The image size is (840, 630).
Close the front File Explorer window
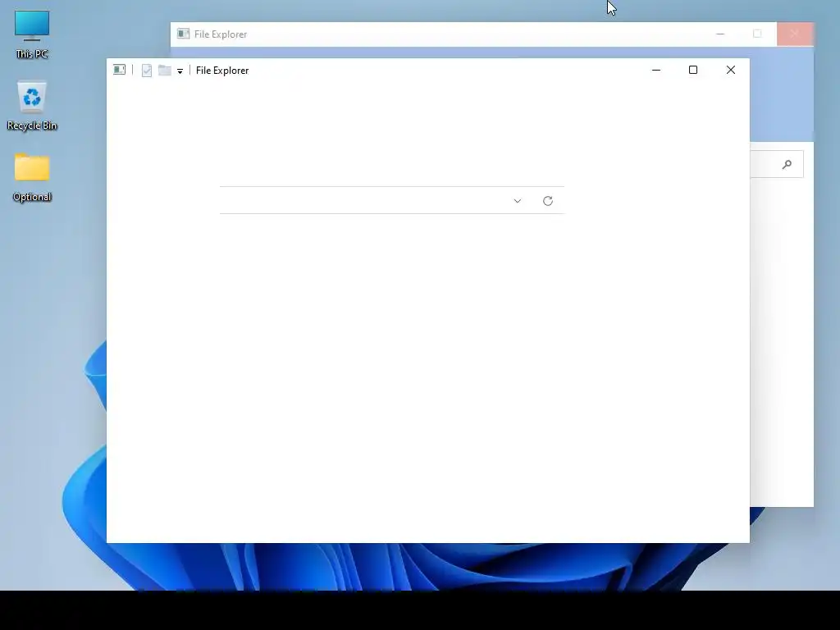731,71
